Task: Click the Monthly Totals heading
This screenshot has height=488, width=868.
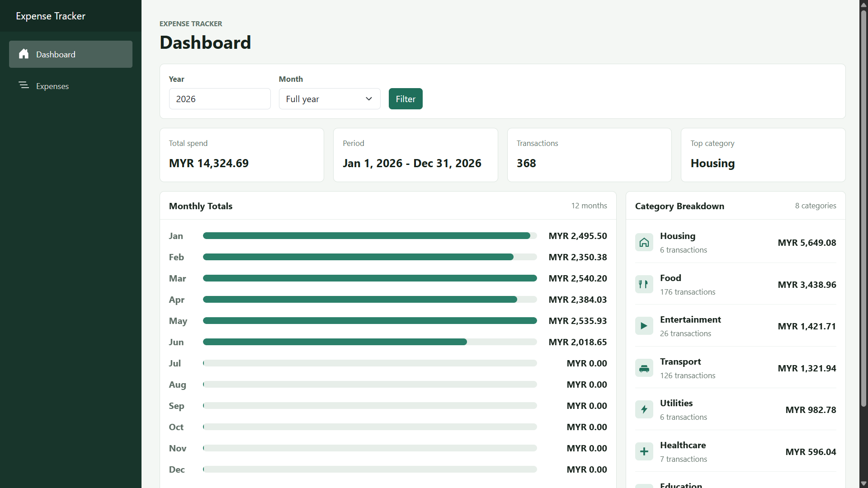Action: (201, 206)
